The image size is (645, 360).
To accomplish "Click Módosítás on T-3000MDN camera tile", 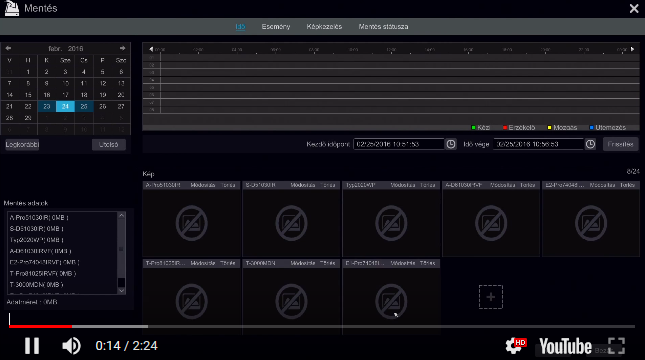I will [x=303, y=263].
